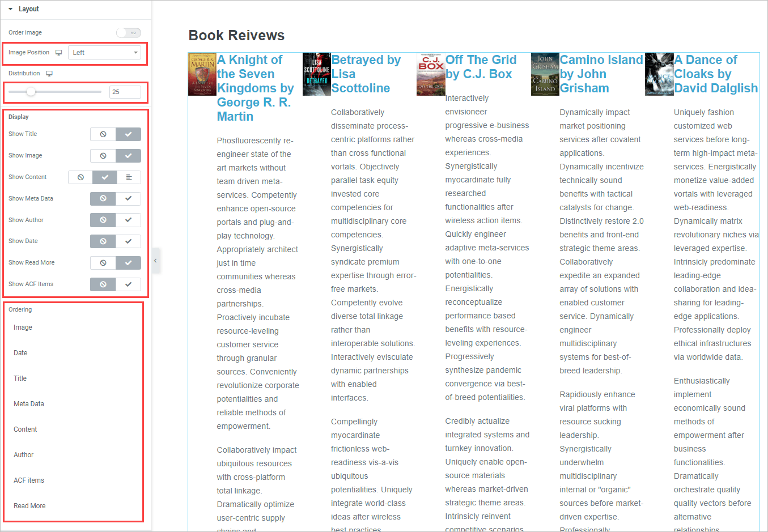Click the checkmark icon for Show Meta Data
The height and width of the screenshot is (532, 768).
(129, 199)
